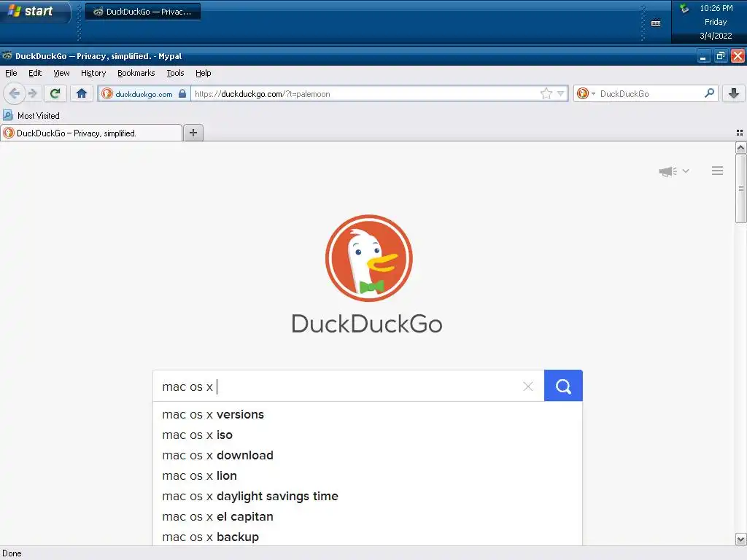Open the Windows start button

pos(35,12)
